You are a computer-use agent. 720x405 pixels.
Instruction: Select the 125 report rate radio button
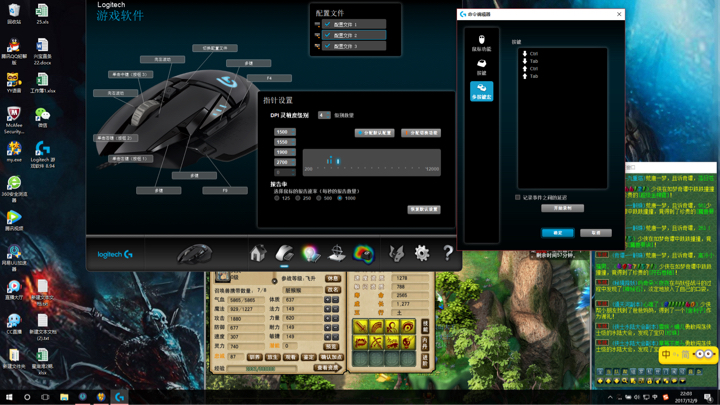tap(277, 198)
